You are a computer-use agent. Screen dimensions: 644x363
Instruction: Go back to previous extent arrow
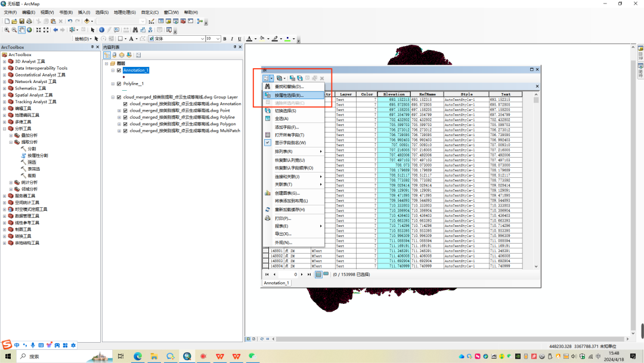pos(55,30)
